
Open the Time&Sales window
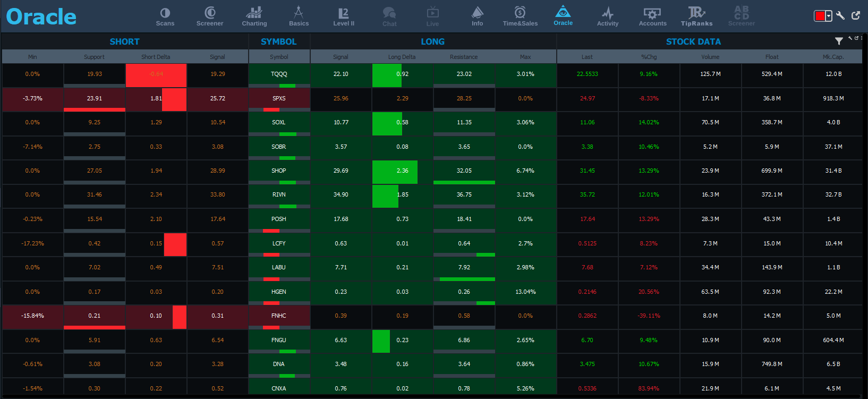pos(520,16)
